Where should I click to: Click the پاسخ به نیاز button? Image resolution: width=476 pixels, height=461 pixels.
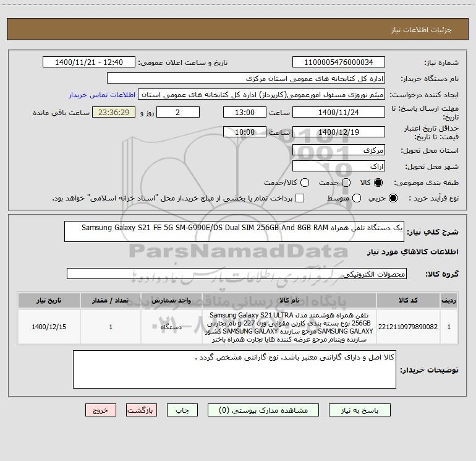tap(360, 410)
